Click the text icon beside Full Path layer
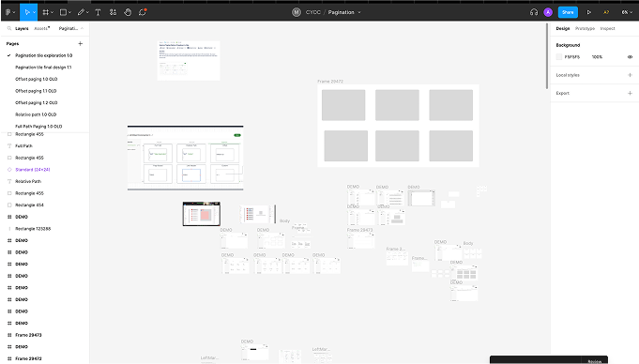The height and width of the screenshot is (364, 639). tap(9, 146)
